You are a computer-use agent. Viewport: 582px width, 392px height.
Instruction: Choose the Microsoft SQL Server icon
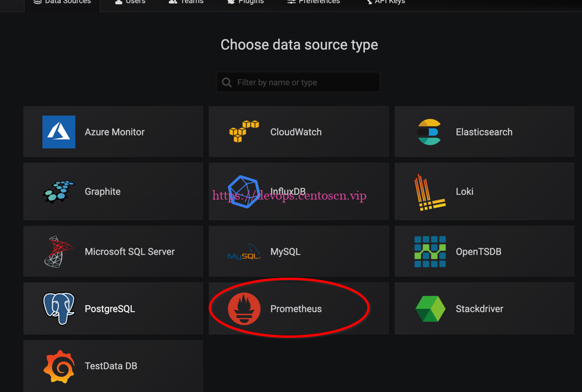58,251
